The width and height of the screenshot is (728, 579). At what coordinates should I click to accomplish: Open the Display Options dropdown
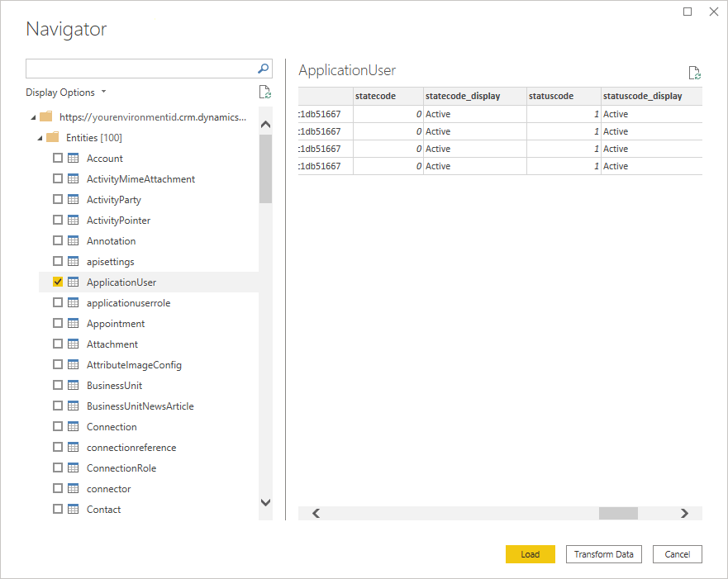tap(66, 93)
